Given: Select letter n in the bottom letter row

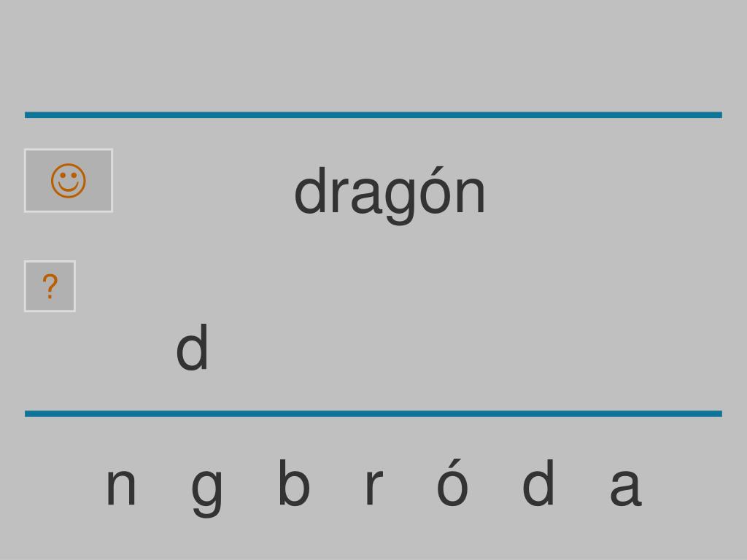Looking at the screenshot, I should coord(121,486).
